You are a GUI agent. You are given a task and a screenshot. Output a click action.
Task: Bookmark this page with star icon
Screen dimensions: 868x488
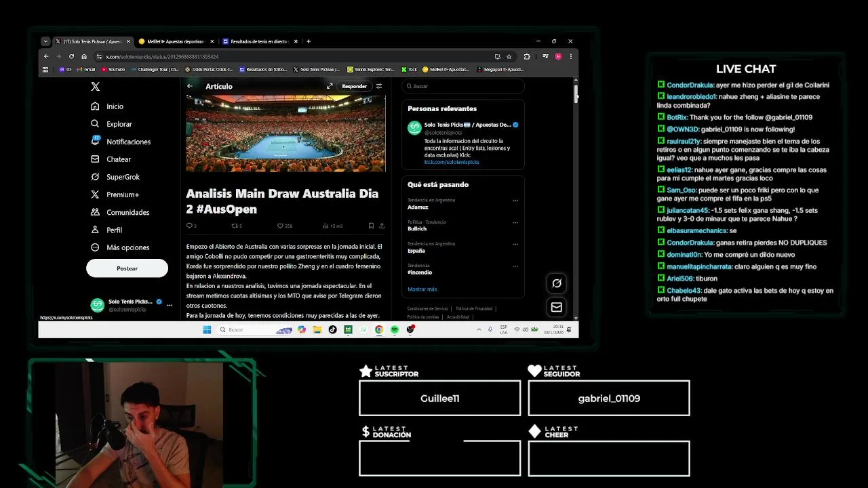(509, 56)
